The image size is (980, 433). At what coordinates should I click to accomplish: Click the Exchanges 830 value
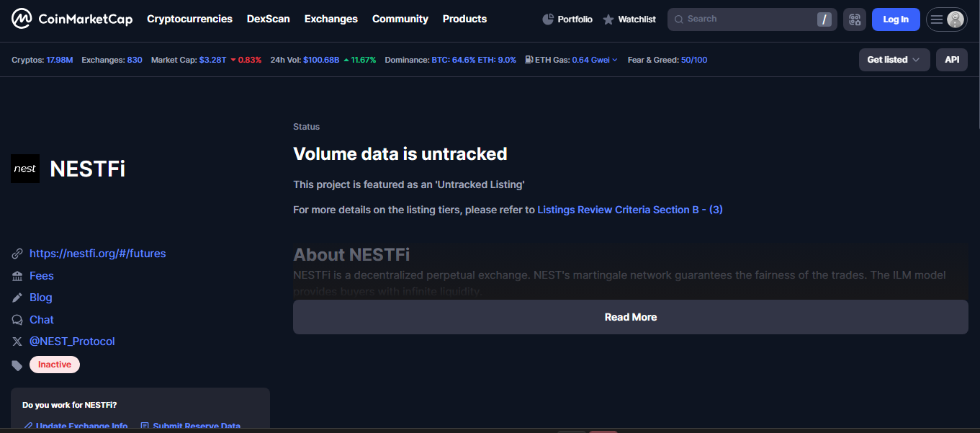pos(135,60)
